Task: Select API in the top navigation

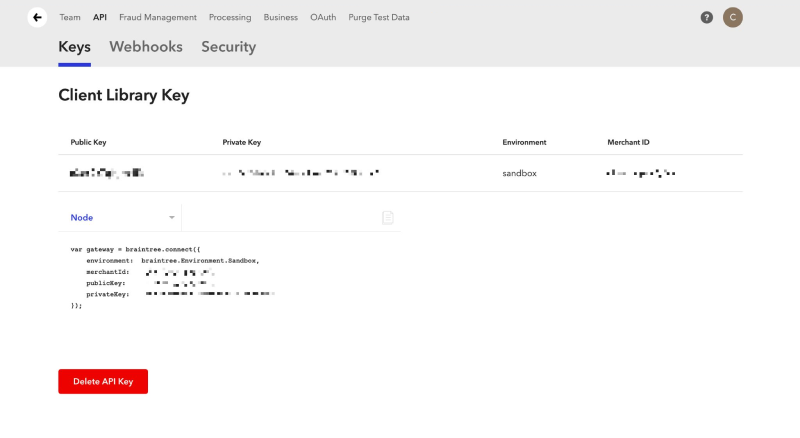Action: pos(100,17)
